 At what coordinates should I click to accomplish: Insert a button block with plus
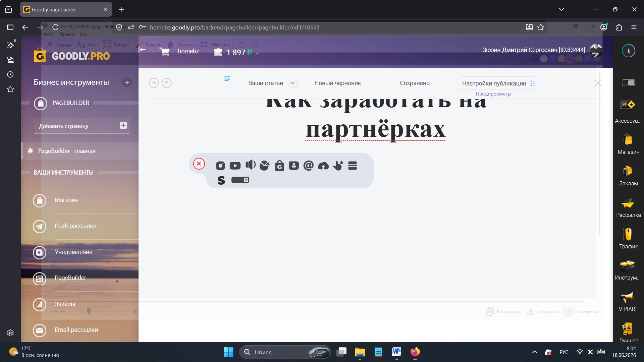click(240, 180)
